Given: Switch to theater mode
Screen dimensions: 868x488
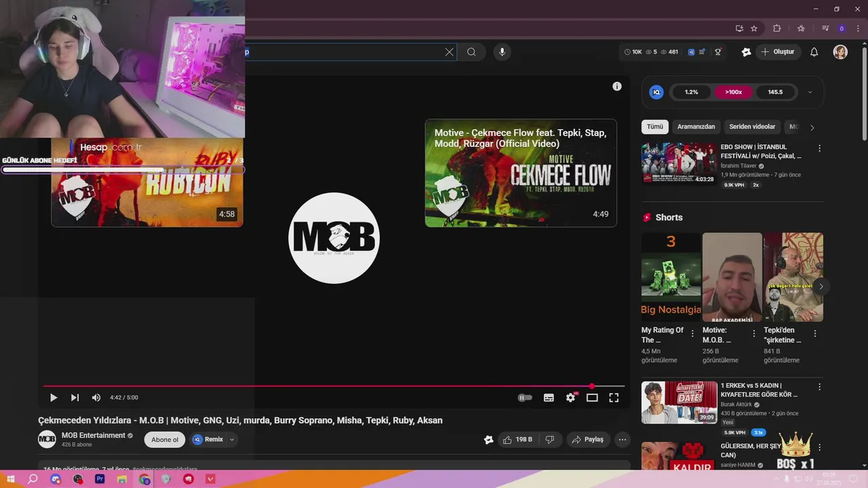Looking at the screenshot, I should (592, 398).
